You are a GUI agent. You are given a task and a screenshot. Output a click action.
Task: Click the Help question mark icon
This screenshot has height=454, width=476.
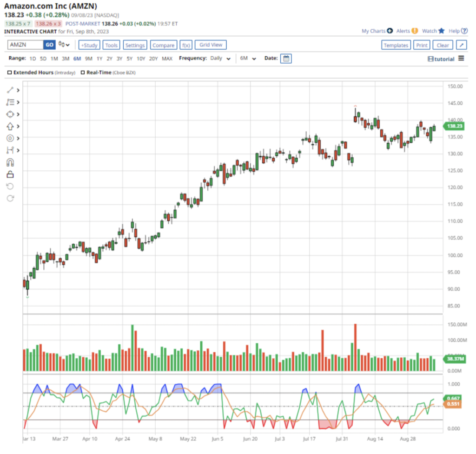coord(464,31)
